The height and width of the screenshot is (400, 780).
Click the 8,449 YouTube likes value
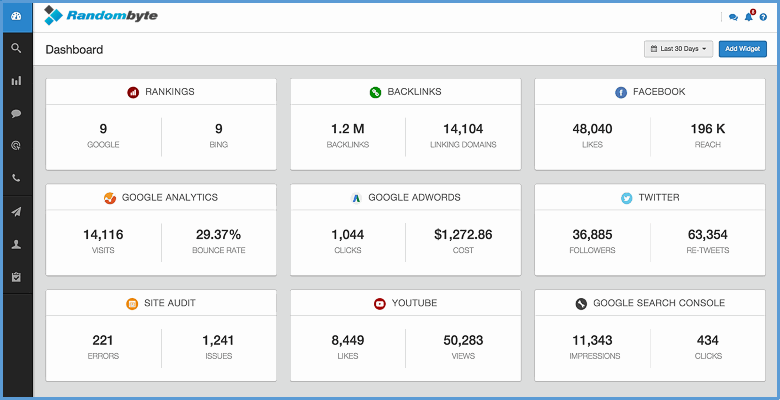coord(348,340)
